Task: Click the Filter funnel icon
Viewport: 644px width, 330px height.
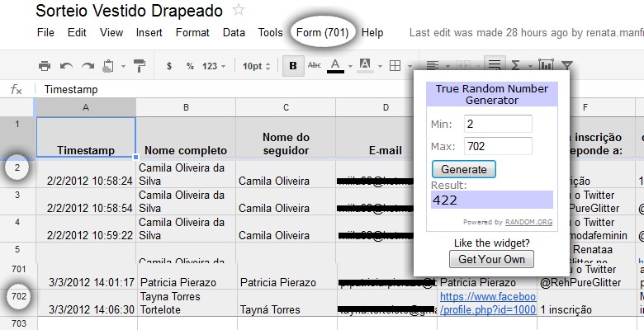Action: point(566,66)
